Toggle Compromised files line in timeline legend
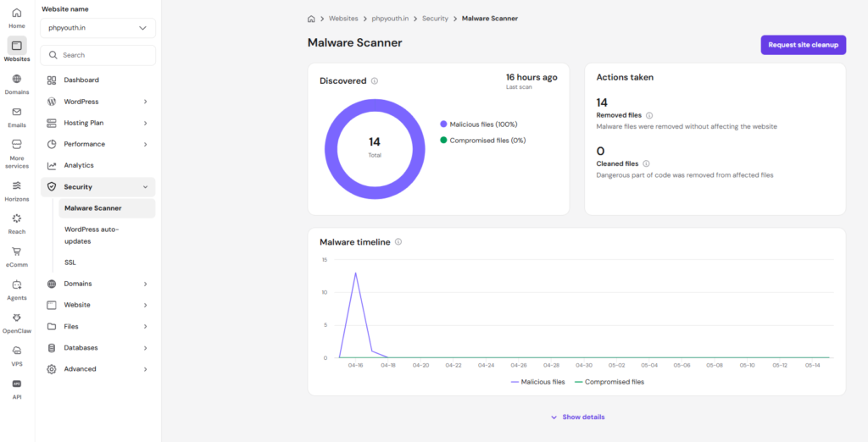This screenshot has height=442, width=868. coord(609,382)
